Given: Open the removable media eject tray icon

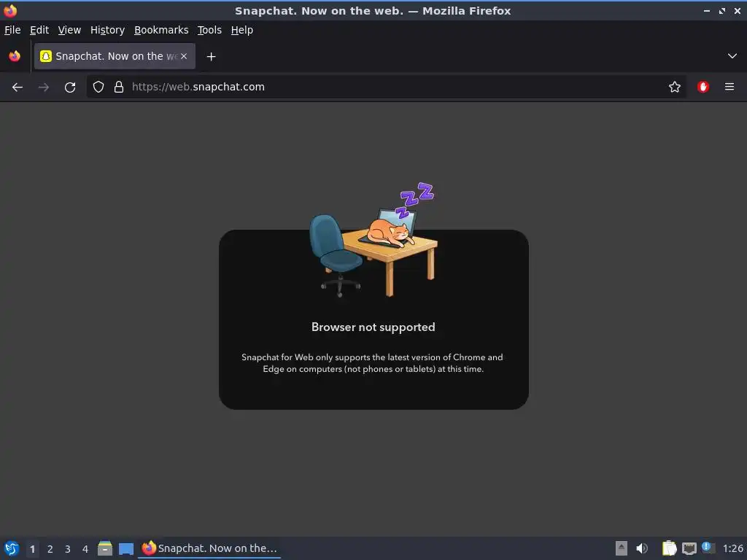Looking at the screenshot, I should coord(622,548).
